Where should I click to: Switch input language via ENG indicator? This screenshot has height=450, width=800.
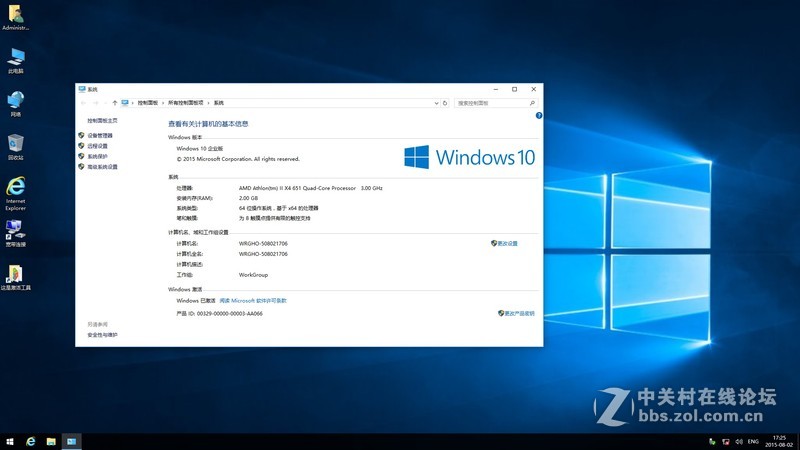point(753,442)
